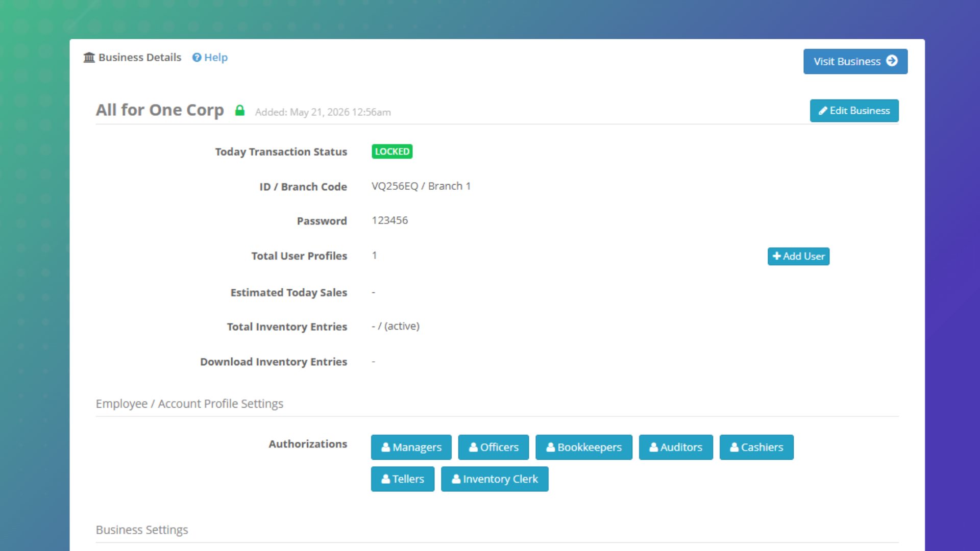Click the arrow icon on Visit Business

pos(892,61)
